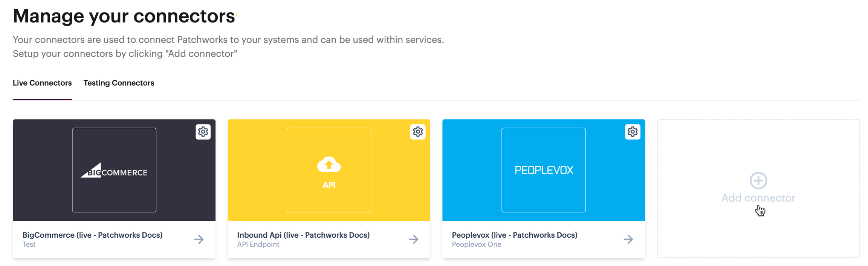Screen dimensions: 868x266
Task: Click the plus circle icon
Action: click(x=758, y=181)
